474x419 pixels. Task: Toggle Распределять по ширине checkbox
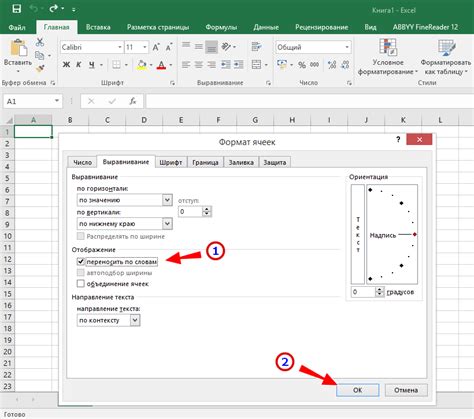tap(81, 236)
